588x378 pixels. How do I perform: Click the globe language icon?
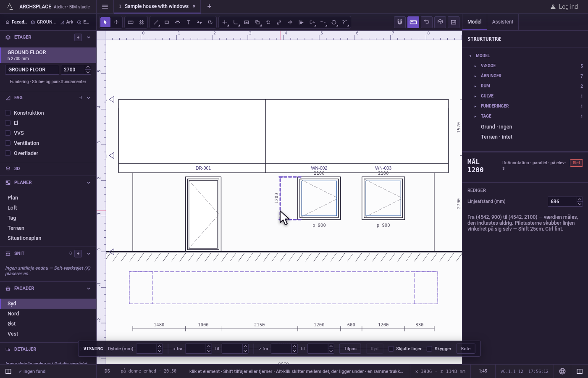(x=562, y=371)
